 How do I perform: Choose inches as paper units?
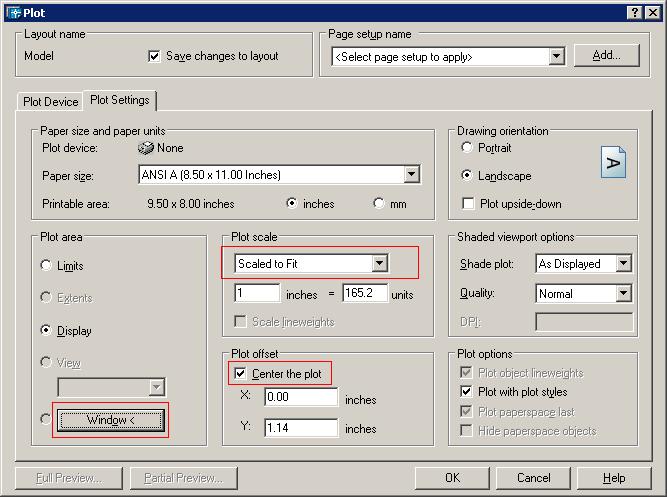291,203
